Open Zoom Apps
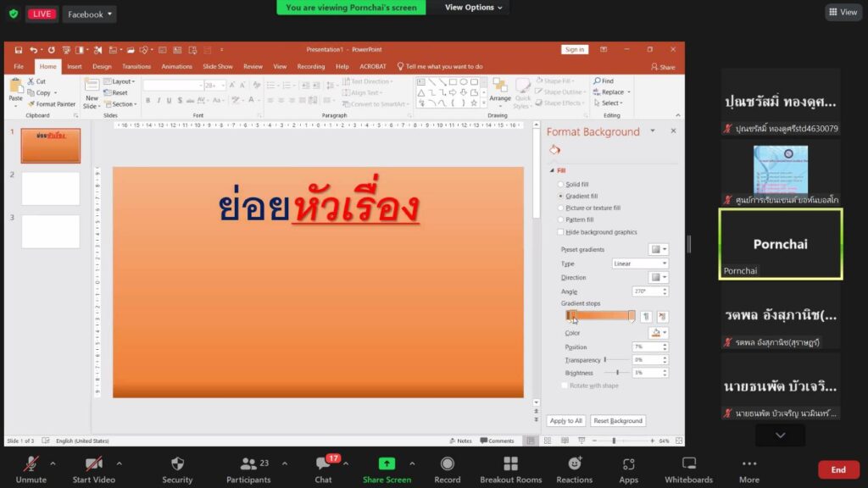Screen dimensions: 868x488 coord(628,469)
